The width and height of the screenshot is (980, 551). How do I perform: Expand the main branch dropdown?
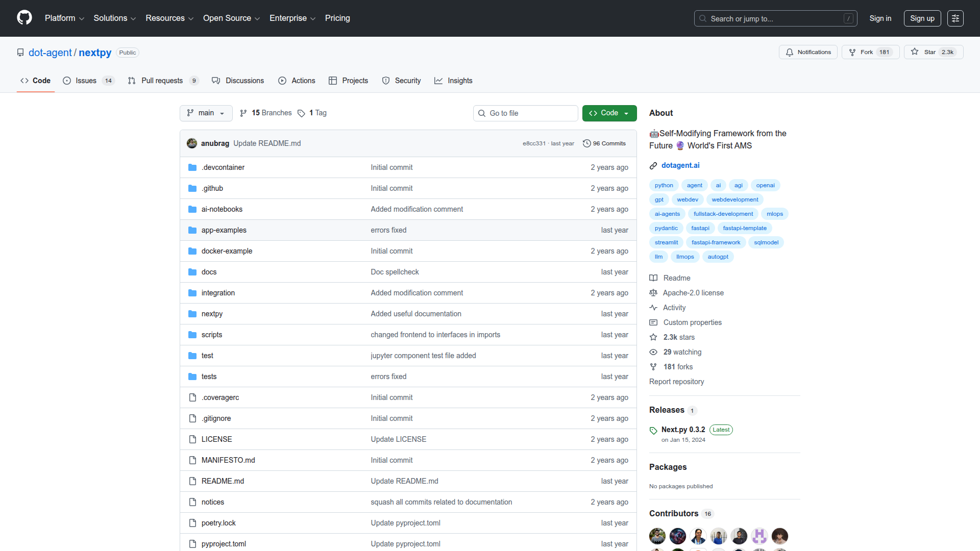pos(206,113)
